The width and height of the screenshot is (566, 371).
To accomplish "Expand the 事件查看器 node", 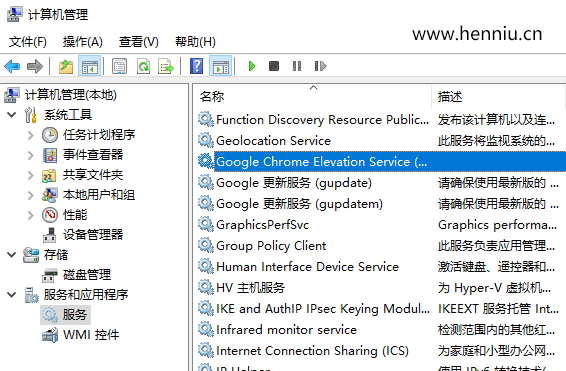I will [31, 155].
